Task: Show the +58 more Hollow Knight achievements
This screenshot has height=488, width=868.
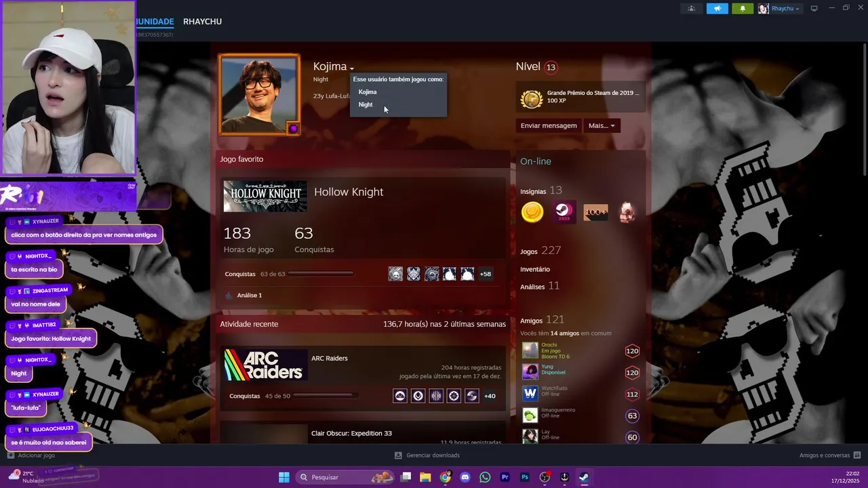Action: [x=486, y=274]
